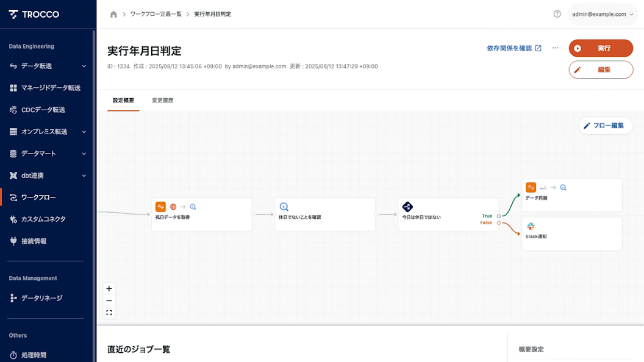Click the Slack icon on Slack通知 node

click(531, 226)
